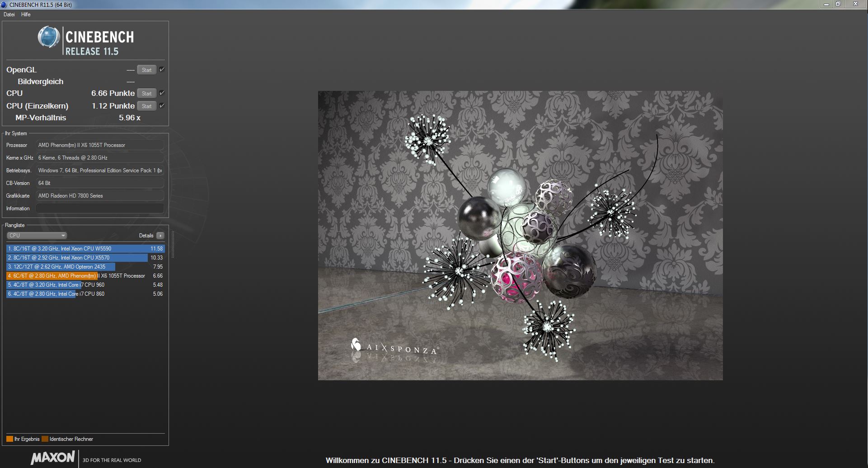The width and height of the screenshot is (868, 468).
Task: Toggle the OpenGL test checkbox
Action: 162,70
